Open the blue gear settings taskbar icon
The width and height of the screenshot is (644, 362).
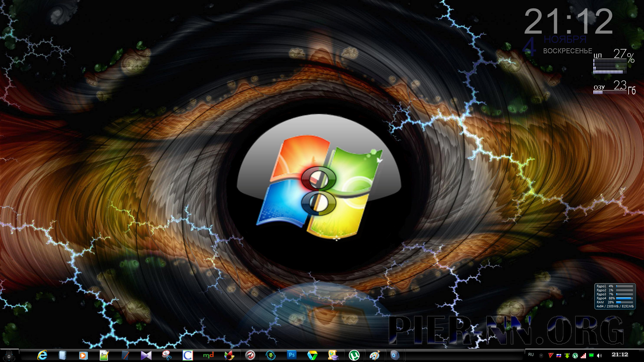coord(395,355)
